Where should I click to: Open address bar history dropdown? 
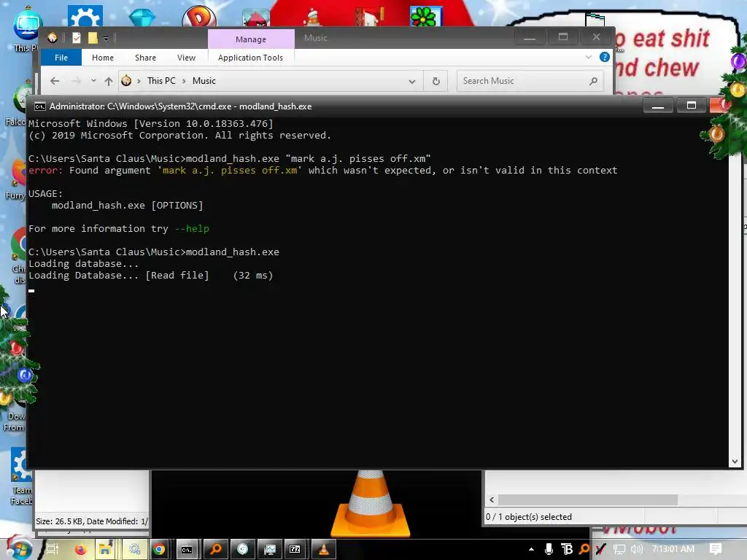[412, 82]
